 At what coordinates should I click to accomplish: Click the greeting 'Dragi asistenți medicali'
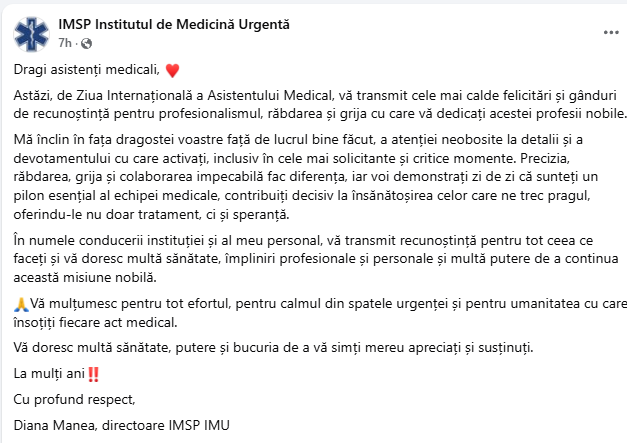pos(87,70)
